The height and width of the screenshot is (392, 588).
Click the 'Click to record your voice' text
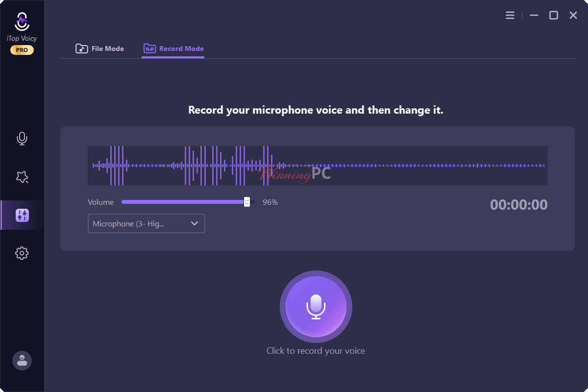click(316, 351)
